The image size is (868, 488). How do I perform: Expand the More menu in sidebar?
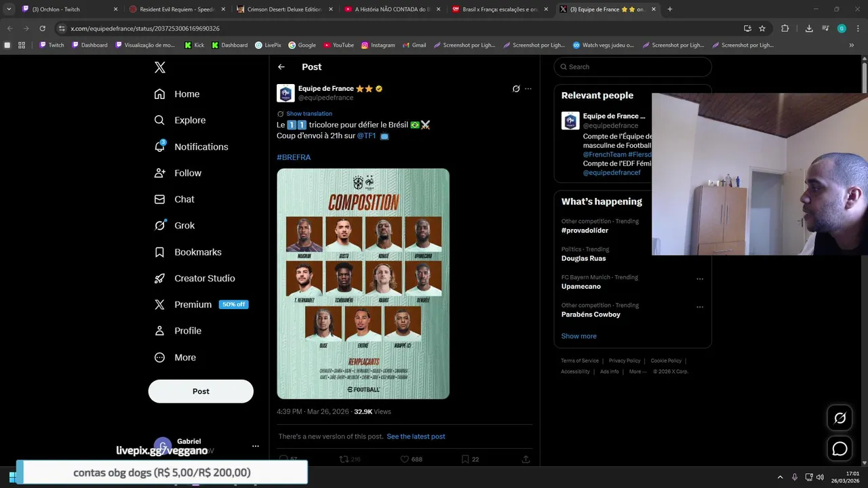[175, 357]
